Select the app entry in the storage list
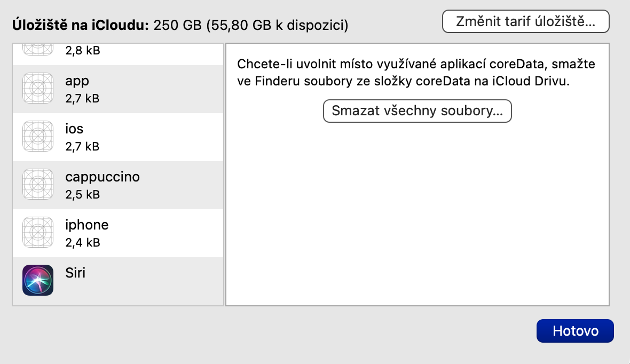The height and width of the screenshot is (364, 630). tap(77, 81)
